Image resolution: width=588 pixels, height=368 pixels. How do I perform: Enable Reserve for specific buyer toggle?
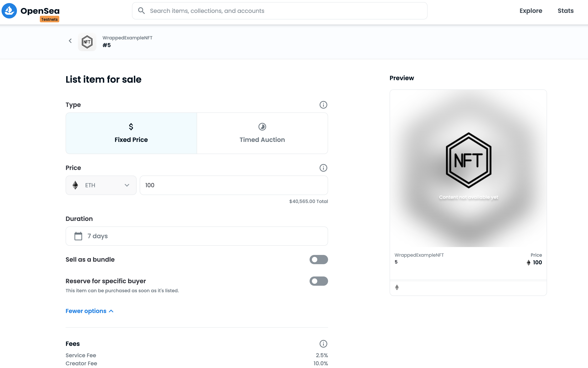(x=318, y=281)
